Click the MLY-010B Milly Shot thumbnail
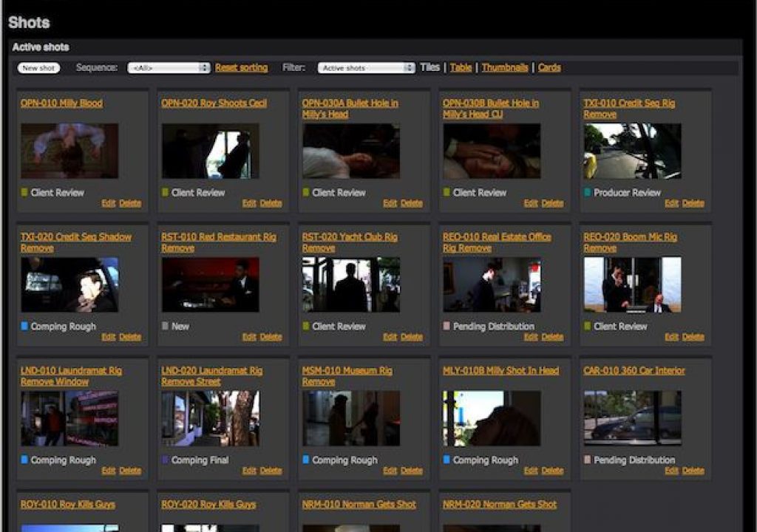The height and width of the screenshot is (532, 757). [492, 418]
